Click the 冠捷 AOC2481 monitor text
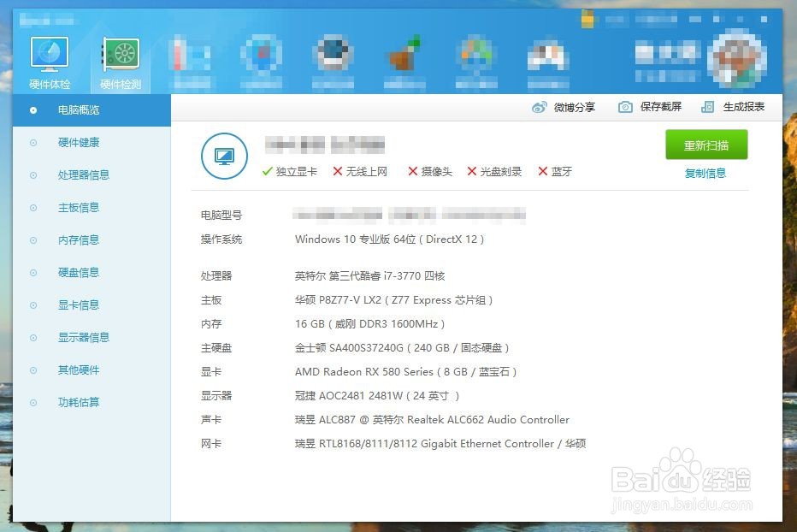The height and width of the screenshot is (532, 797). [x=377, y=396]
